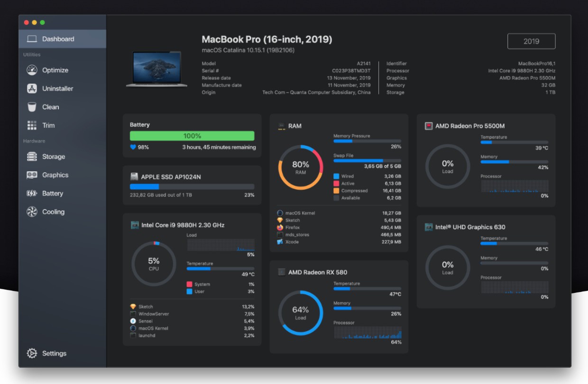Click the Storage drives icon
The image size is (588, 384).
(32, 157)
